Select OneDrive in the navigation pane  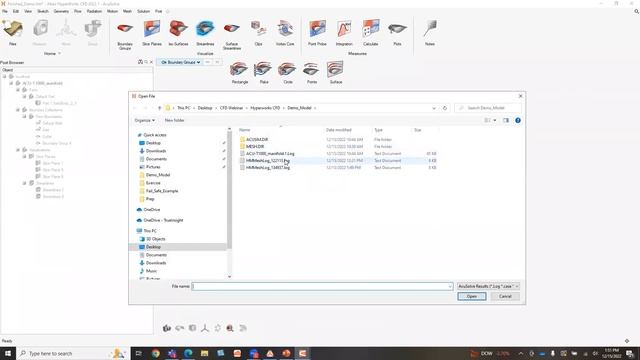point(152,210)
